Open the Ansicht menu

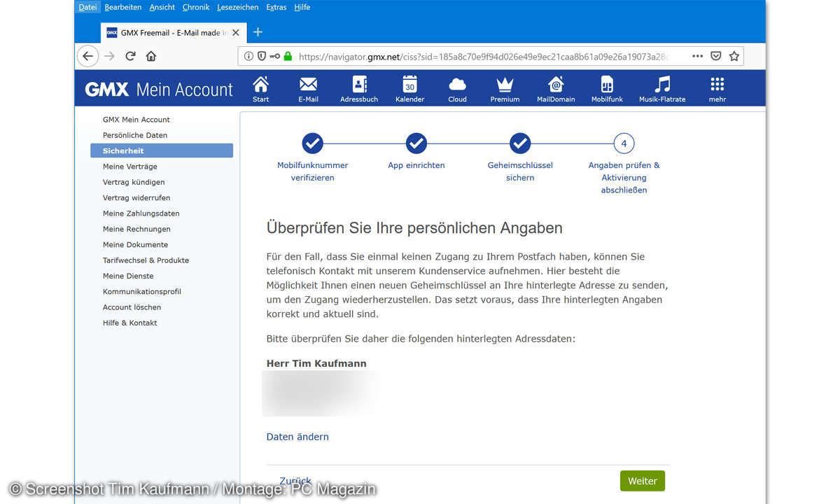[x=162, y=7]
